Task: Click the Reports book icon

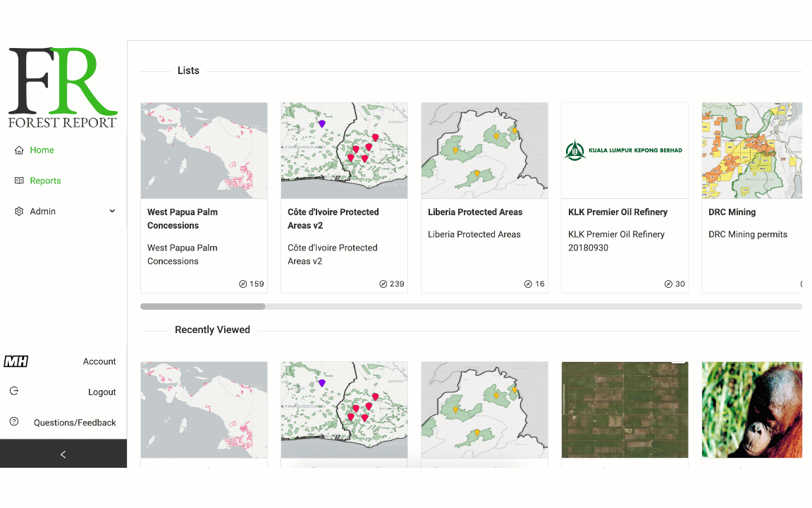Action: pyautogui.click(x=19, y=181)
